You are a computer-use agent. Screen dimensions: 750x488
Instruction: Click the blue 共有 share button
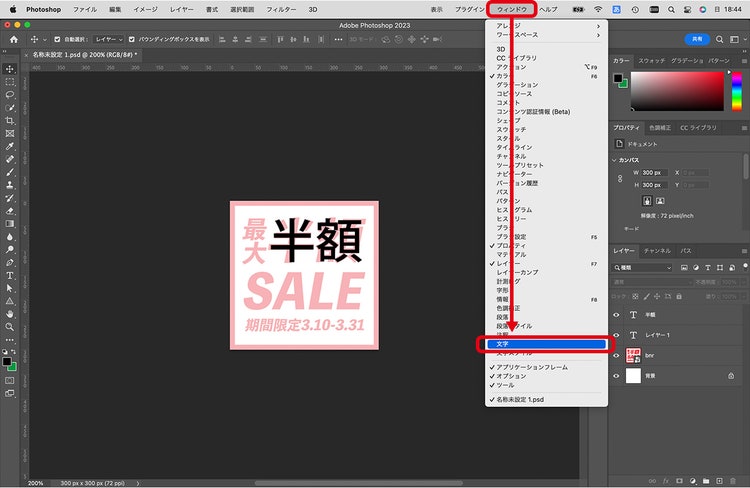click(697, 39)
